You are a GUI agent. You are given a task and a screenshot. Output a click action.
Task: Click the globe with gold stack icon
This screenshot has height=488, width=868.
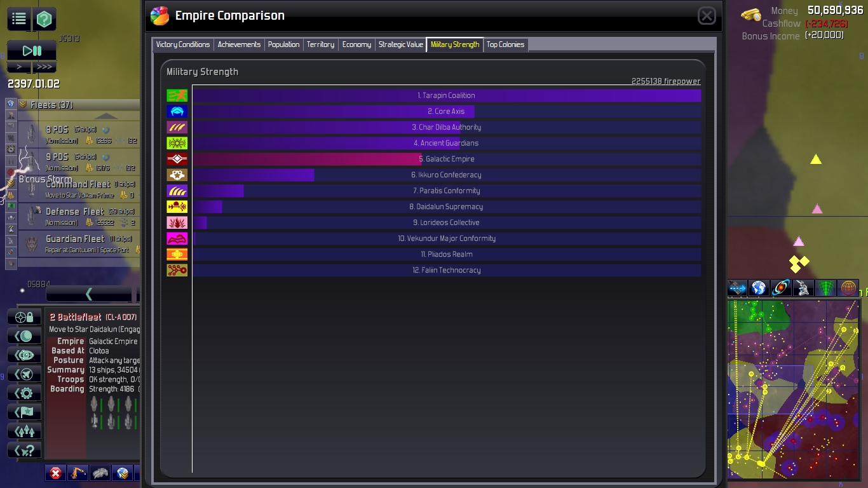pos(123,473)
